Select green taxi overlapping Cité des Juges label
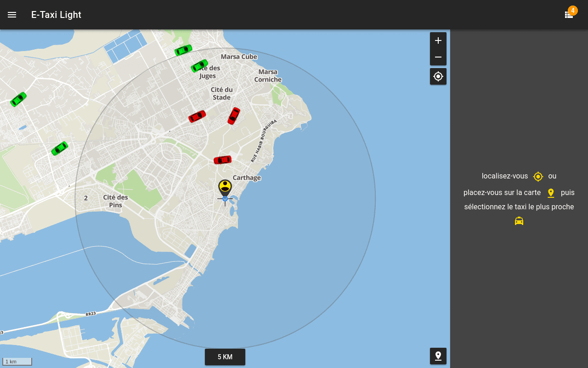Image resolution: width=588 pixels, height=368 pixels. 199,66
